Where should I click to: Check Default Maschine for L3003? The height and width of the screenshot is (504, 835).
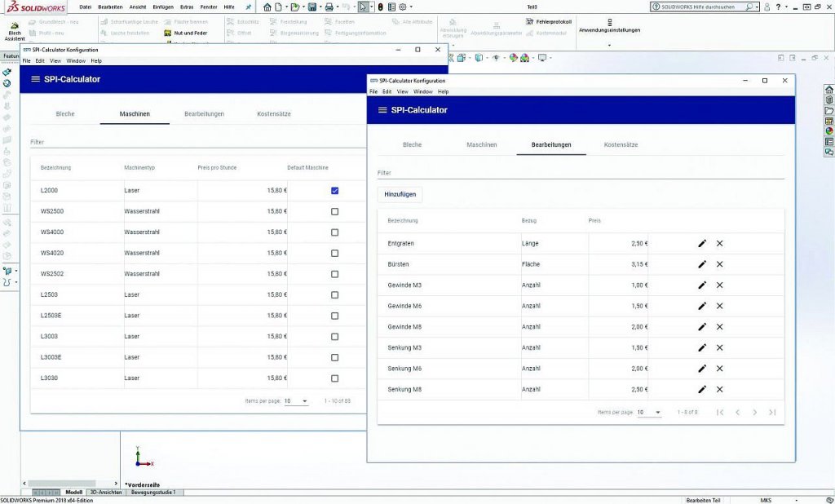[334, 337]
